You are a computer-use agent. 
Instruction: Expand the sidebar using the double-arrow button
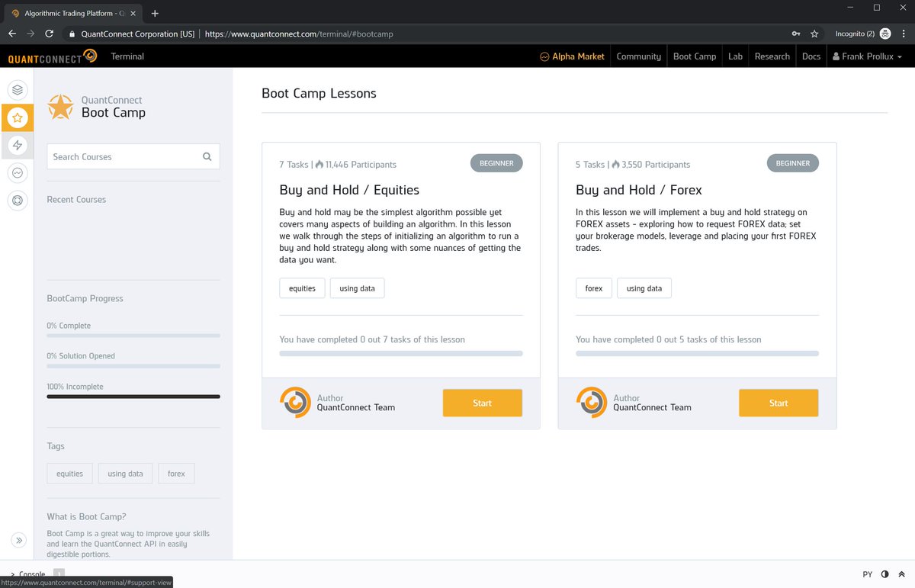coord(18,540)
